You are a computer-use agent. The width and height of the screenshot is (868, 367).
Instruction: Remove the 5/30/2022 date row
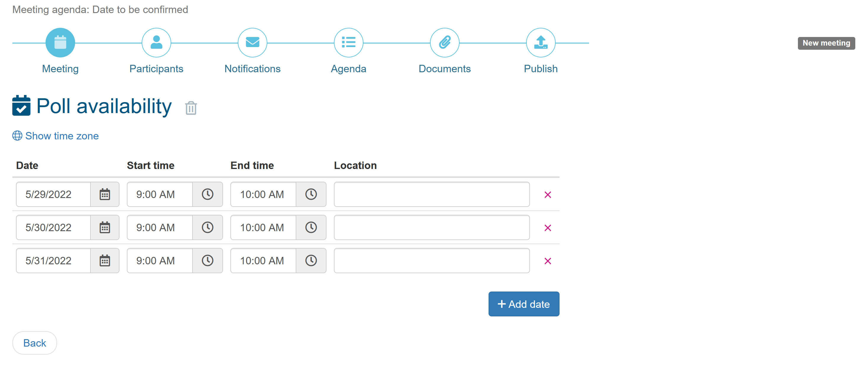(x=547, y=228)
